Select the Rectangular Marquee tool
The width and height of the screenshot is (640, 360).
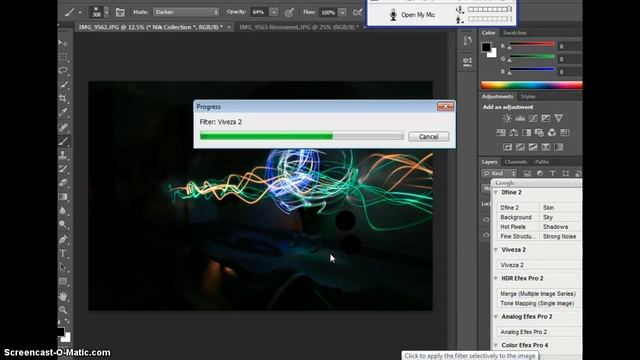pos(63,56)
